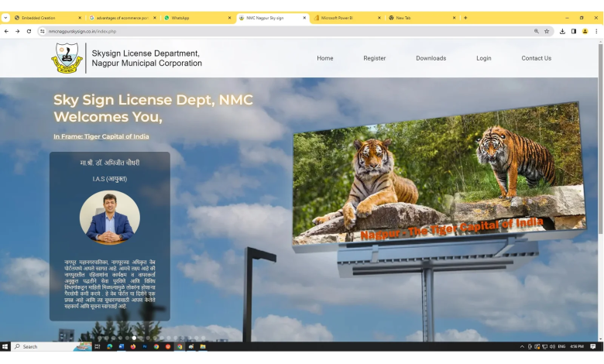Image resolution: width=604 pixels, height=364 pixels.
Task: Navigate to Contact Us
Action: (x=536, y=58)
